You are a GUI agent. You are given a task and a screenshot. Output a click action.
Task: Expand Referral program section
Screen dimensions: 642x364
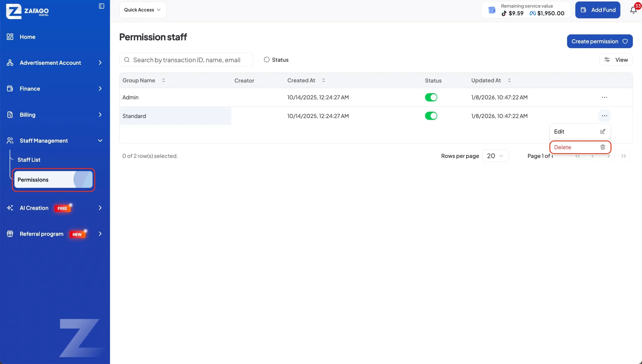tap(55, 234)
